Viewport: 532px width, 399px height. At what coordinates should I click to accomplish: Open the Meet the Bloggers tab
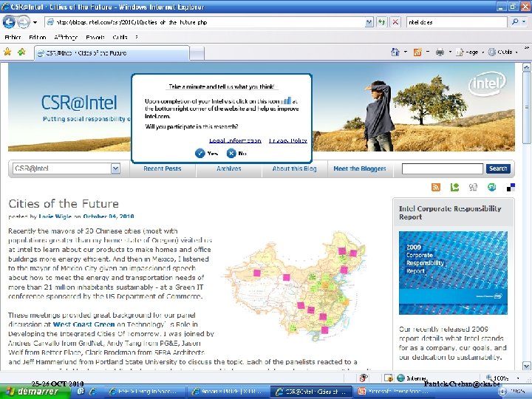(x=360, y=168)
